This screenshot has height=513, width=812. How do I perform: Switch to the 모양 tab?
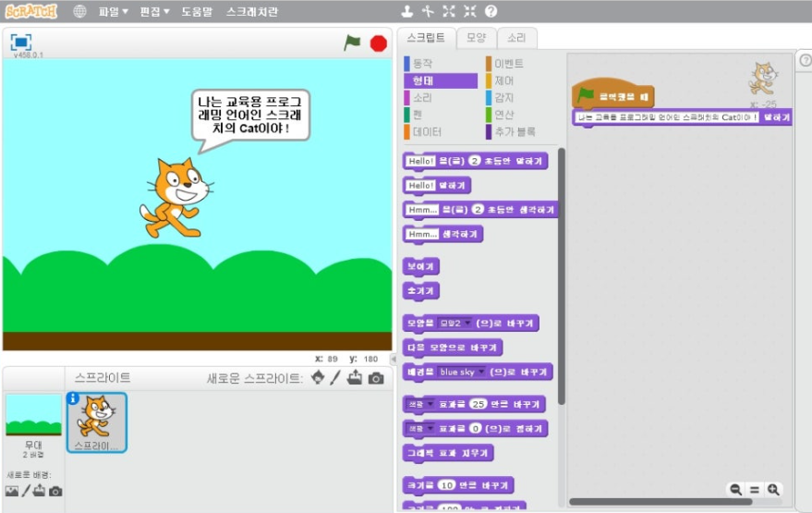tap(476, 38)
